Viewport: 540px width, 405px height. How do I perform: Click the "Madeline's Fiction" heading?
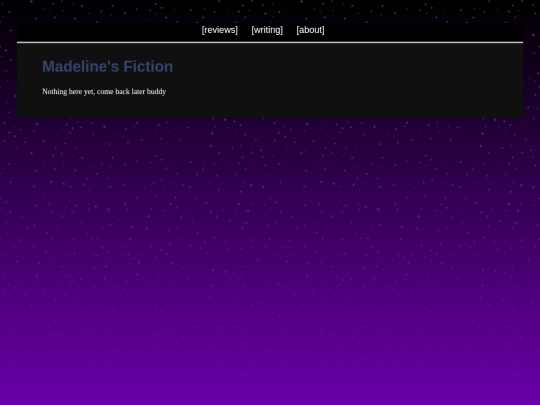pos(107,66)
